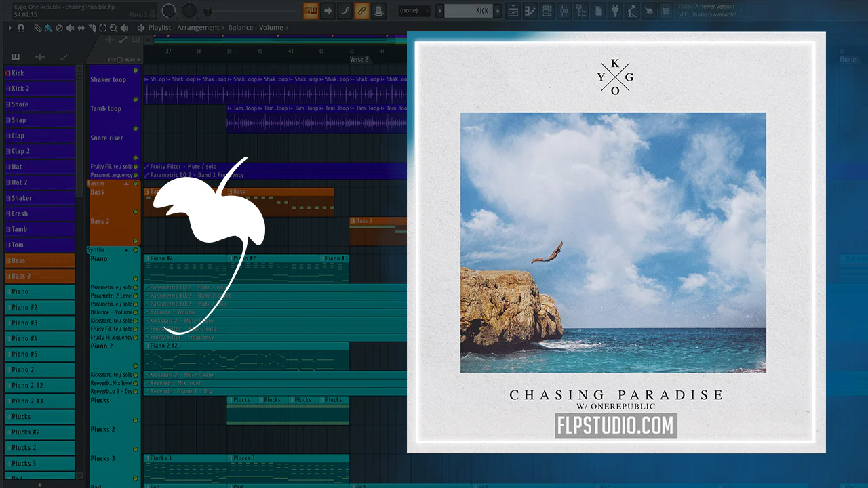Select the Playback speaker tool in playlist toolbar
Image resolution: width=868 pixels, height=488 pixels.
[x=125, y=28]
